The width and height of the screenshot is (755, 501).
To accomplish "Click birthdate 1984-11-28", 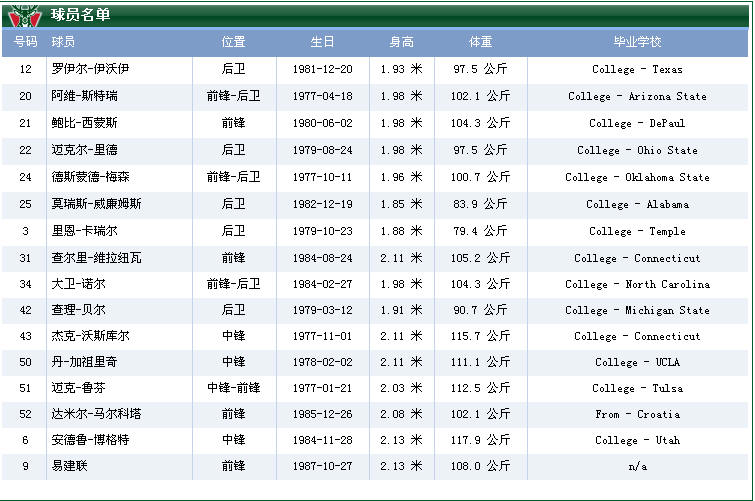I will (x=323, y=440).
